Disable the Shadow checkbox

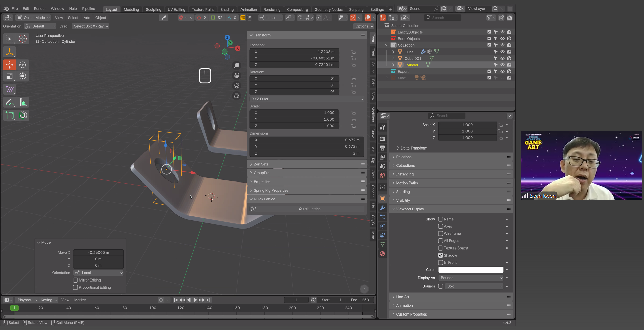[440, 255]
